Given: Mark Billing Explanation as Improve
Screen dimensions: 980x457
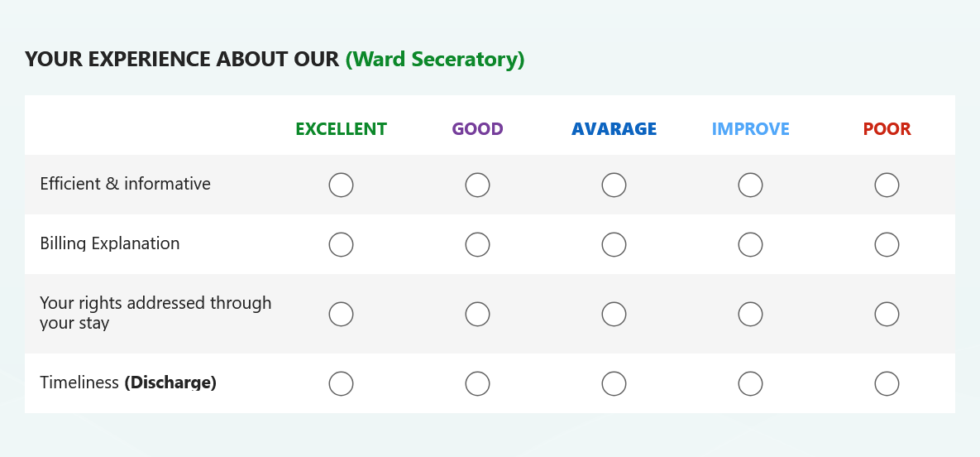Looking at the screenshot, I should click(x=750, y=245).
